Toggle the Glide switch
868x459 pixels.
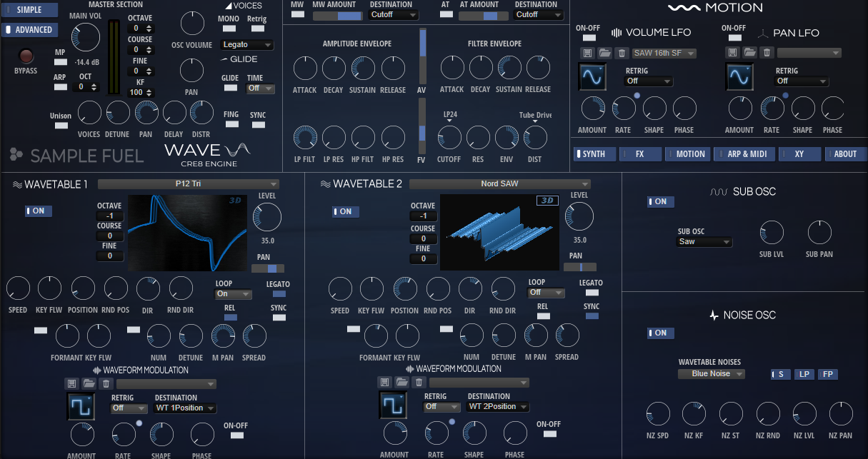230,88
